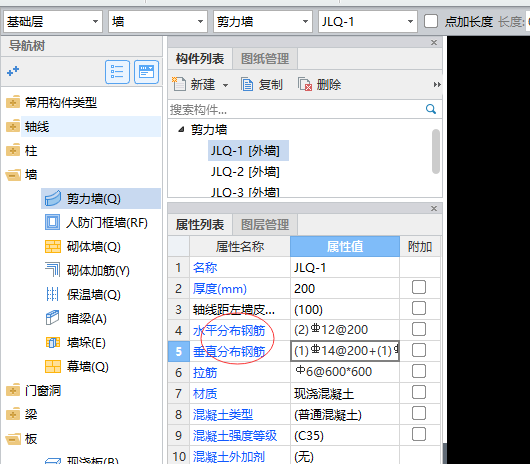Click the 新建 button
Image resolution: width=530 pixels, height=464 pixels.
[x=200, y=84]
